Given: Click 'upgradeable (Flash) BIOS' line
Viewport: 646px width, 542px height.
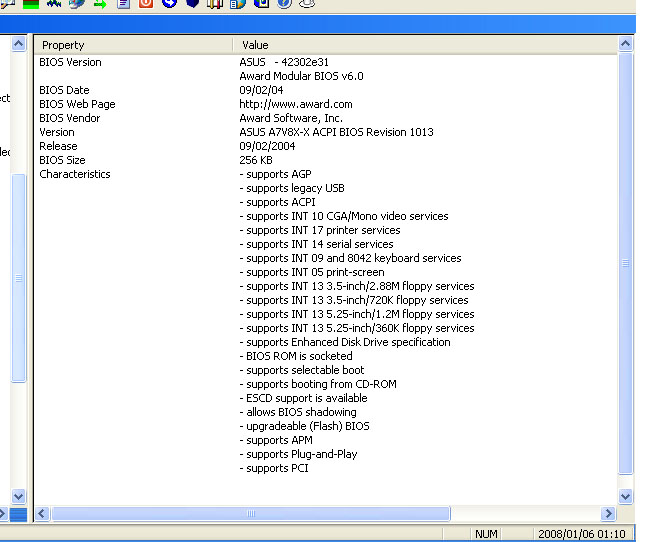Looking at the screenshot, I should (304, 426).
